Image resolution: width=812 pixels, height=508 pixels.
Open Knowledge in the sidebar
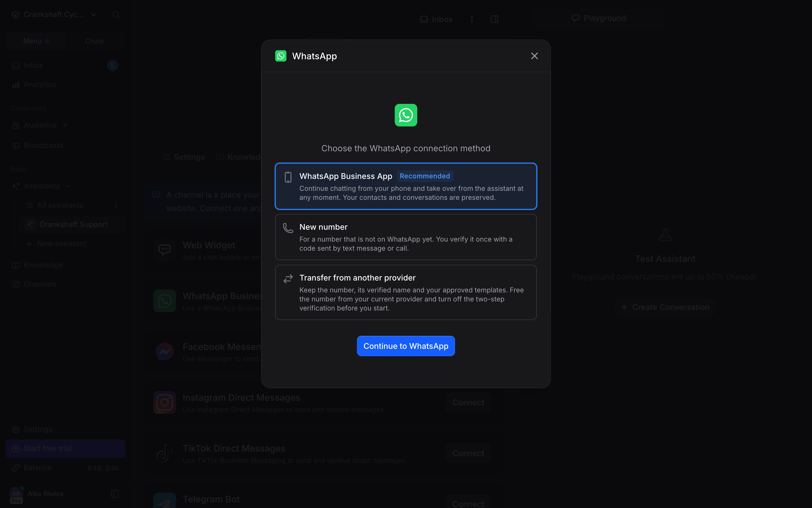coord(65,265)
